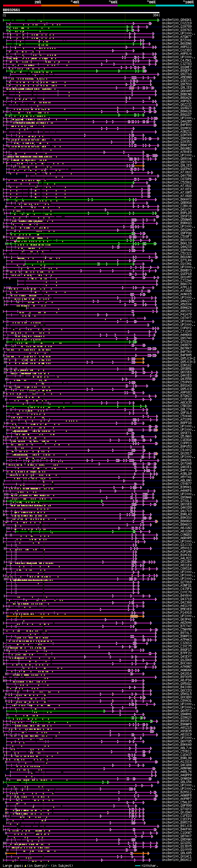Select the UniRef100_A8C635 label
Image resolution: width=197 pixels, height=868 pixels.
pyautogui.click(x=177, y=402)
